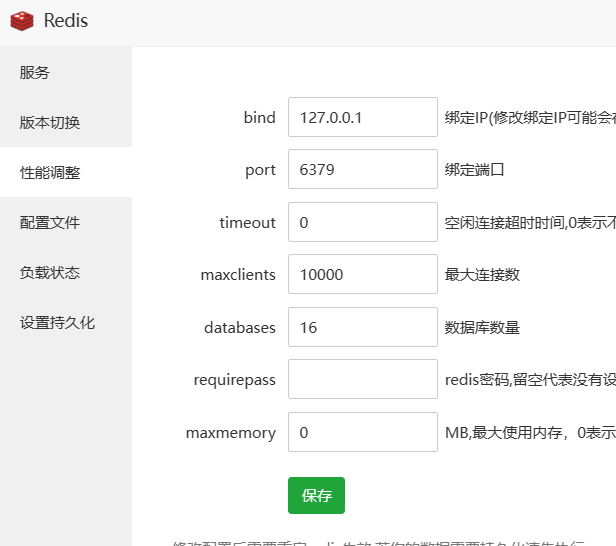Click the bind label

tap(259, 117)
